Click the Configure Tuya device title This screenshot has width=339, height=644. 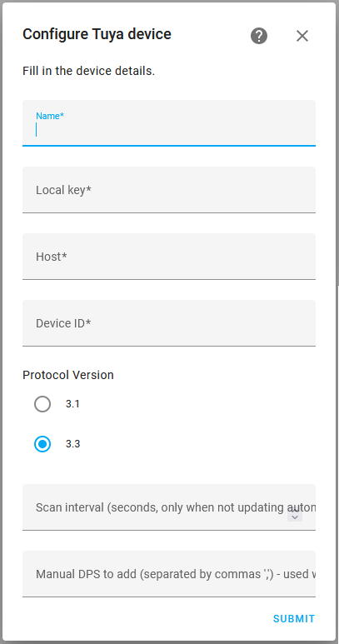[97, 34]
